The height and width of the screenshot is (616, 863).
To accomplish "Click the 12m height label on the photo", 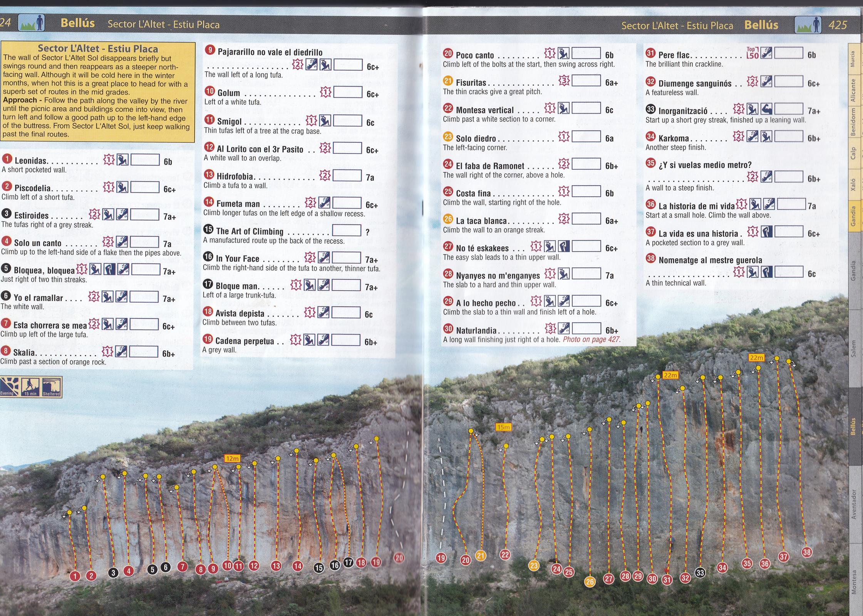I will pyautogui.click(x=232, y=459).
